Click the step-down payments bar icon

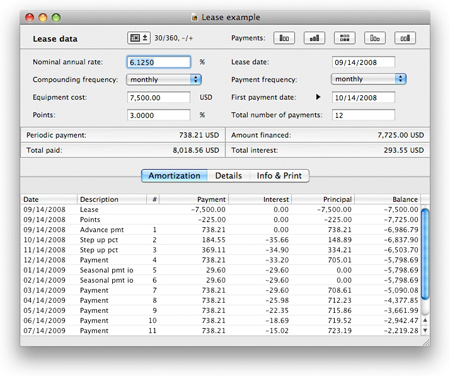pyautogui.click(x=375, y=38)
